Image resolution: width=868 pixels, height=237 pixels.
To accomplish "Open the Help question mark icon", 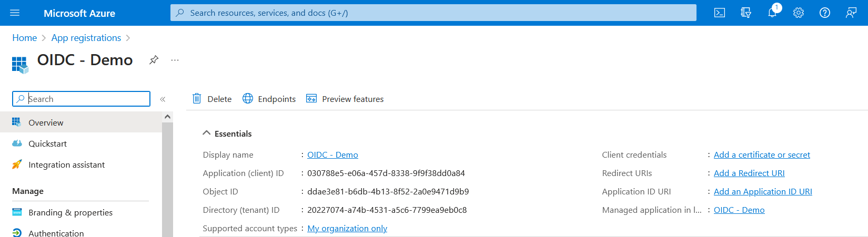I will click(x=824, y=13).
